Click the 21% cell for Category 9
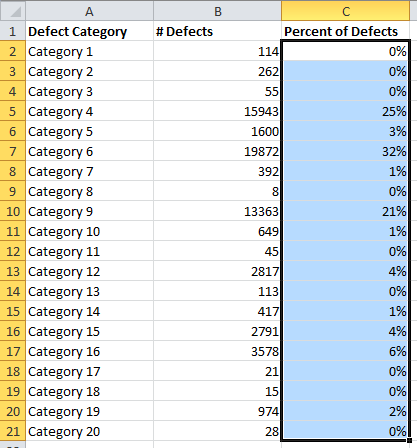 click(346, 211)
